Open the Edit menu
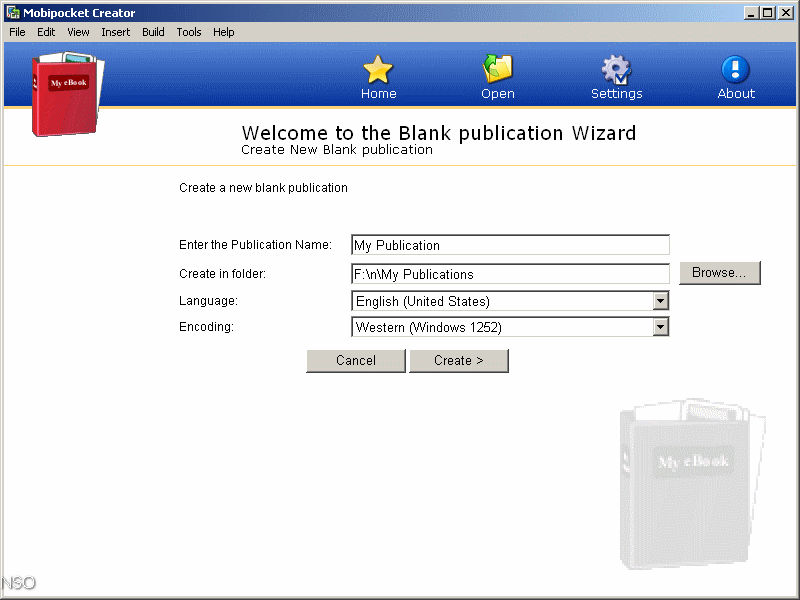This screenshot has width=800, height=600. 45,31
